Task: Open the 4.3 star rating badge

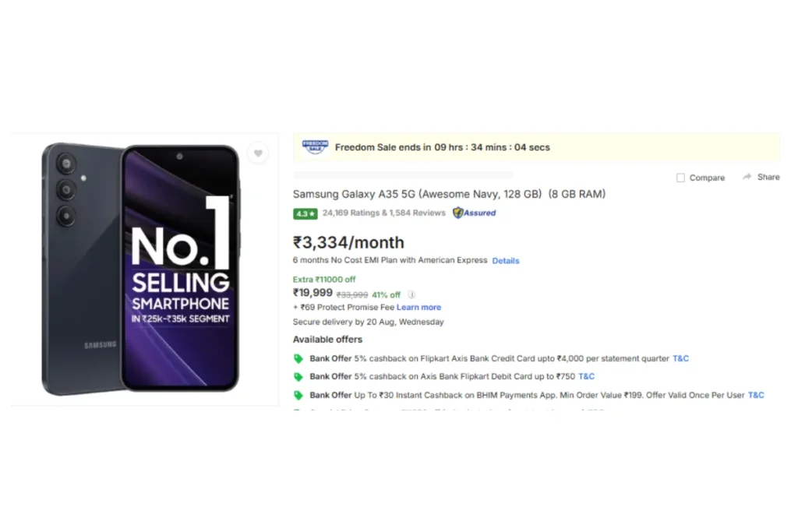Action: [x=305, y=213]
